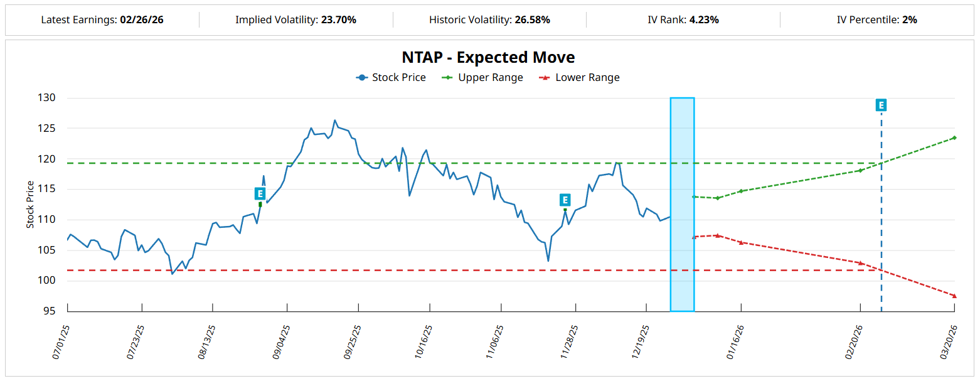Click the earnings E marker near 11/28/25
The width and height of the screenshot is (980, 381).
(565, 200)
